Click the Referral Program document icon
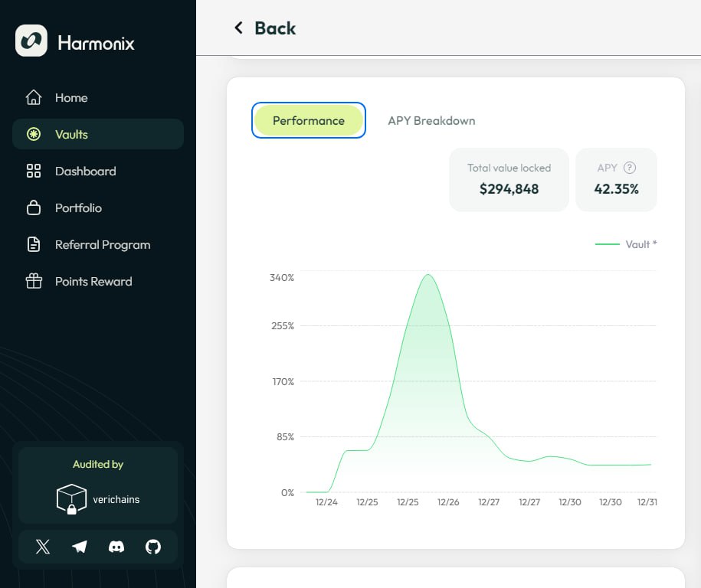Image resolution: width=701 pixels, height=588 pixels. [x=34, y=244]
